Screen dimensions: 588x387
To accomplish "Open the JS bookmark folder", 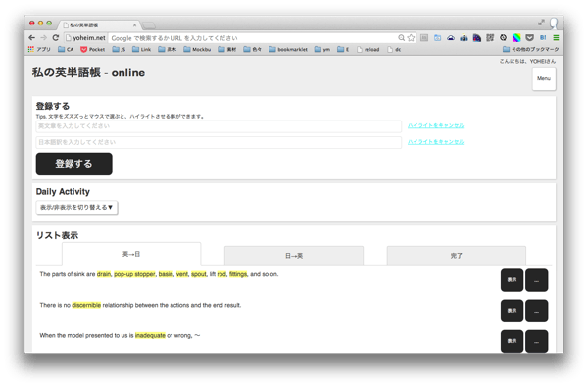I will coord(119,49).
